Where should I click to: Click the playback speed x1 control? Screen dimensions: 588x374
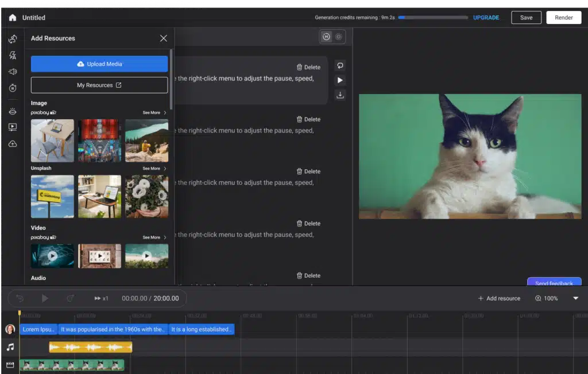tap(102, 298)
